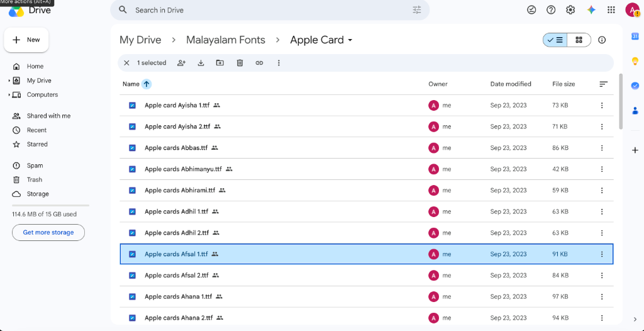This screenshot has width=644, height=331.
Task: Click the New button
Action: [x=26, y=40]
